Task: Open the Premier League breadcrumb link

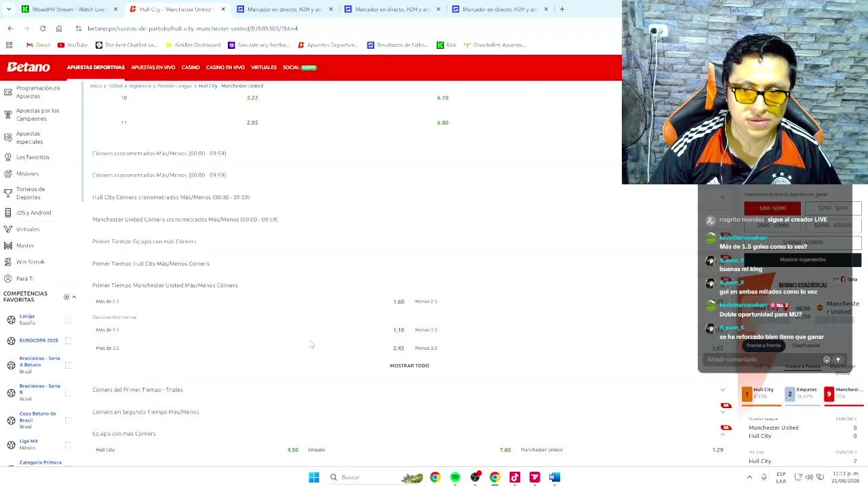Action: click(175, 86)
